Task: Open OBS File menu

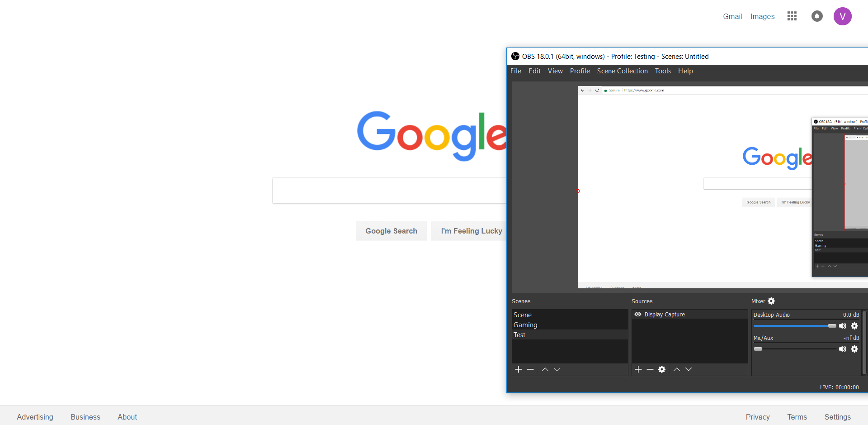Action: [516, 71]
